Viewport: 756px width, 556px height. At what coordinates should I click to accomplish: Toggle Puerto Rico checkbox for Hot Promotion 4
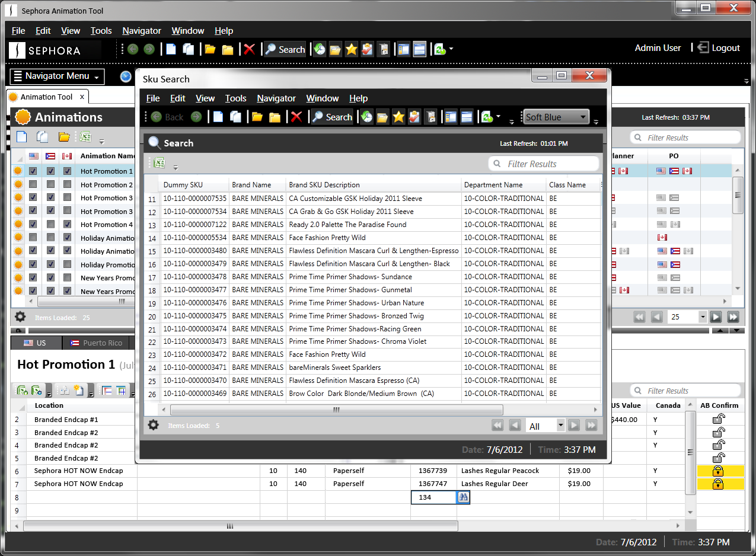pyautogui.click(x=50, y=224)
